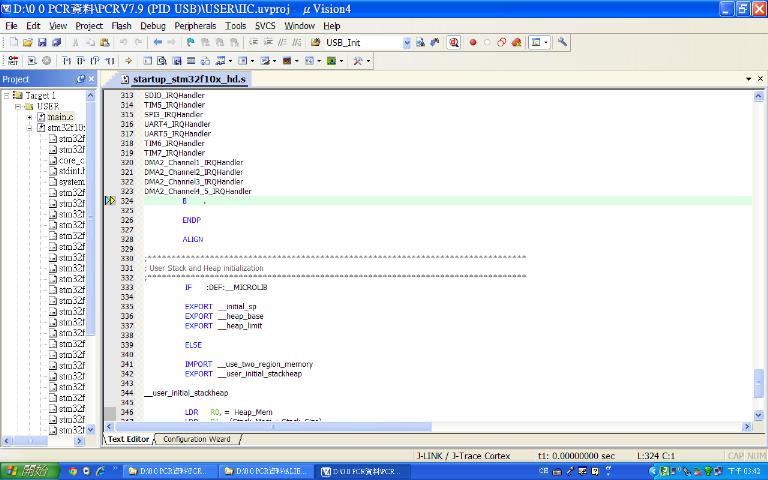Open the Configuration wrench icon

[562, 43]
